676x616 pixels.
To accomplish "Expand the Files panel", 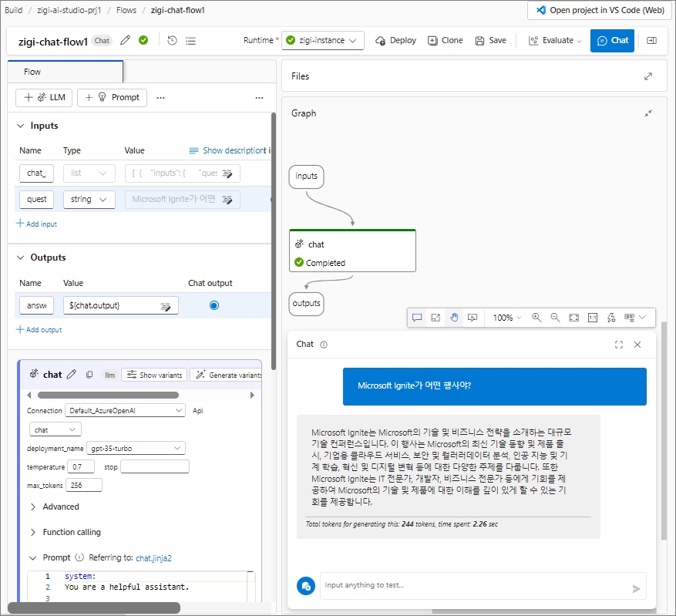I will pyautogui.click(x=648, y=76).
